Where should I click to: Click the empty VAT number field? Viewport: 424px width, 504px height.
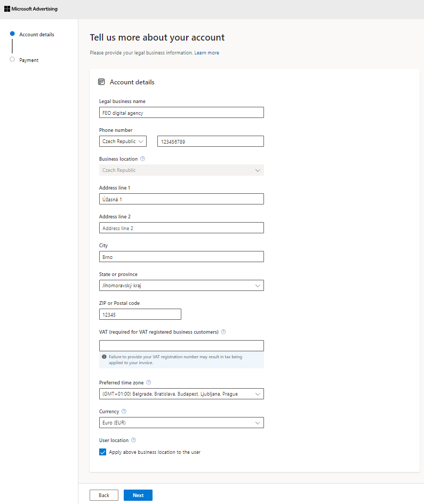click(181, 345)
